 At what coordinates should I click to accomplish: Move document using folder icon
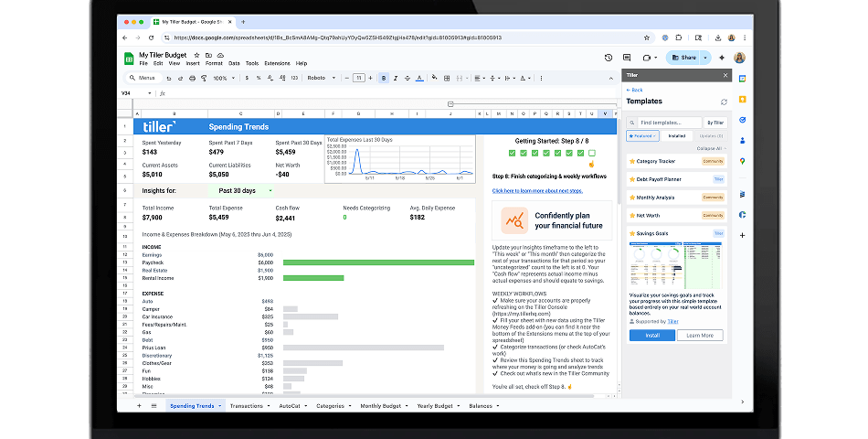click(x=208, y=55)
